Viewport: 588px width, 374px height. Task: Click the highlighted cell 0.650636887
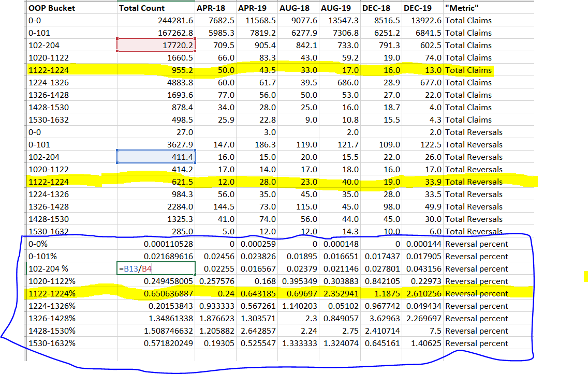[156, 293]
